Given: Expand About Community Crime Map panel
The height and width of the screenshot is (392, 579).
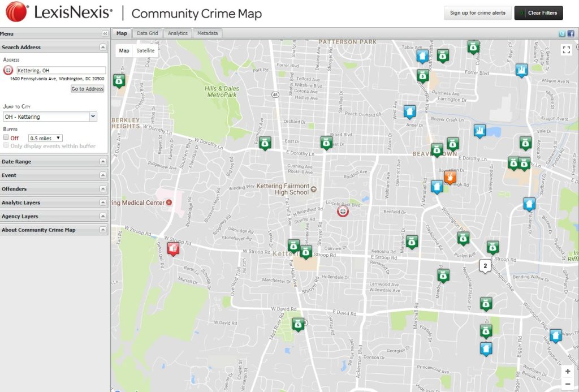Looking at the screenshot, I should pos(103,230).
